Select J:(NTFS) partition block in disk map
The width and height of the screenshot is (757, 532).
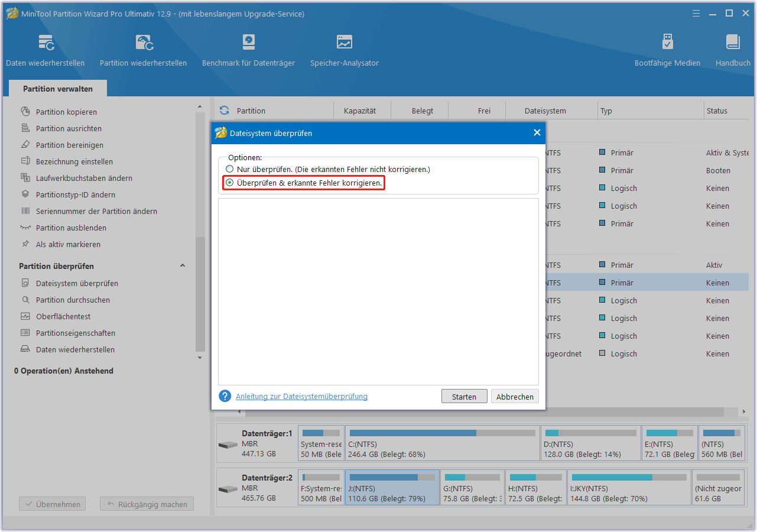(x=392, y=488)
